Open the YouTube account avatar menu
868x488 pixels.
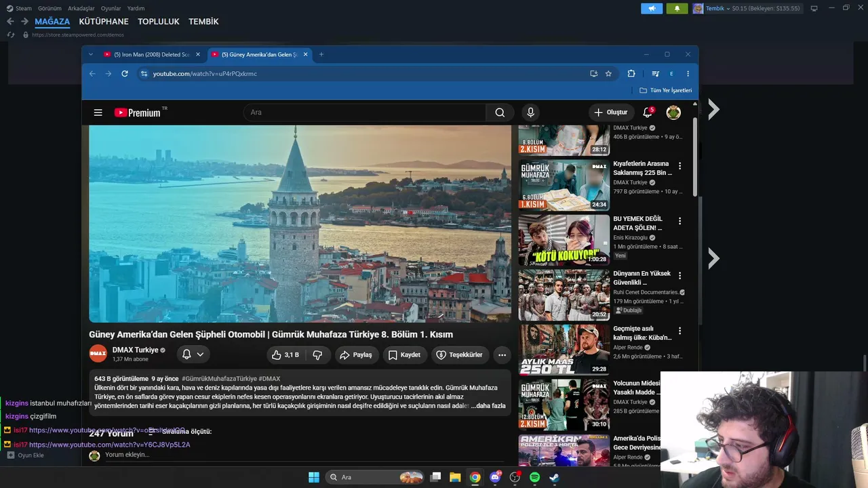pos(673,113)
